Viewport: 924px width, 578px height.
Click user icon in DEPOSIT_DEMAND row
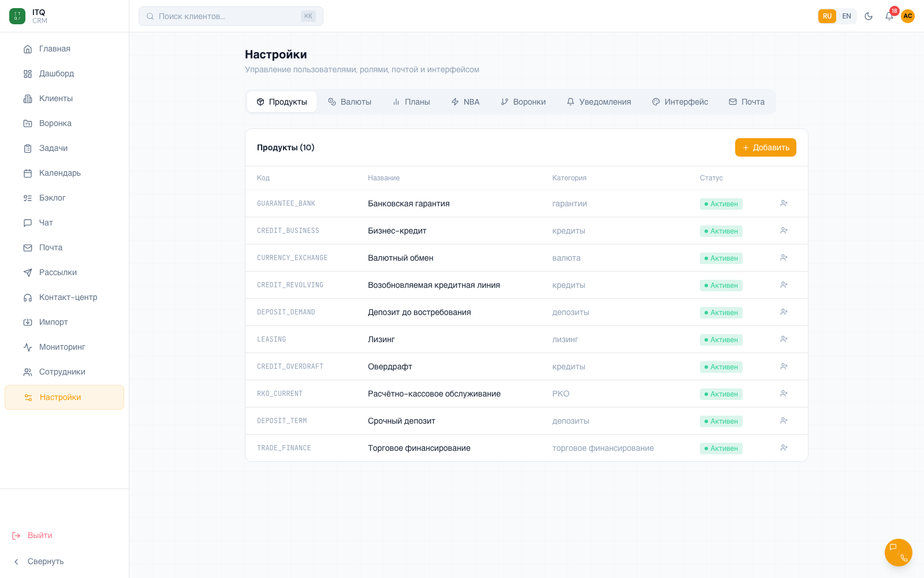click(784, 312)
